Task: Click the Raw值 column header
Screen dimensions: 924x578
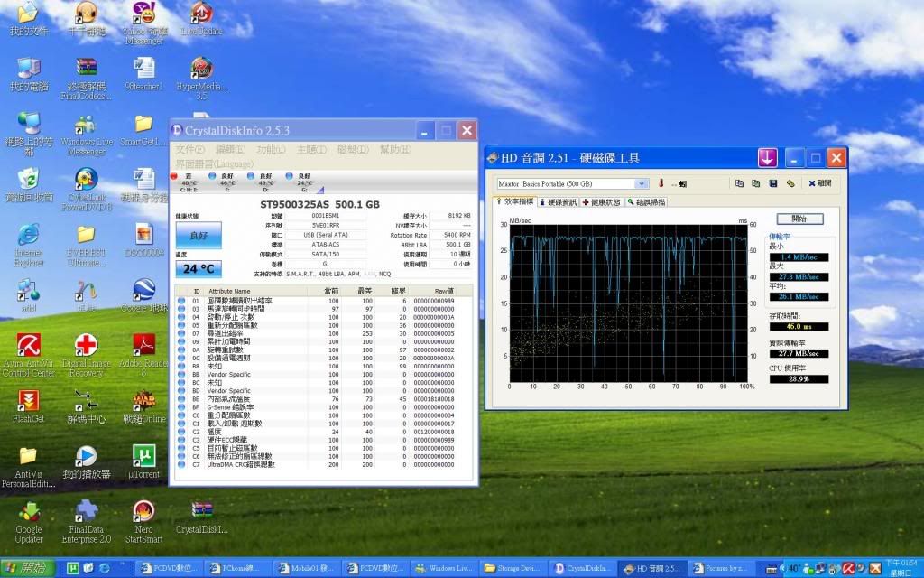Action: tap(444, 291)
